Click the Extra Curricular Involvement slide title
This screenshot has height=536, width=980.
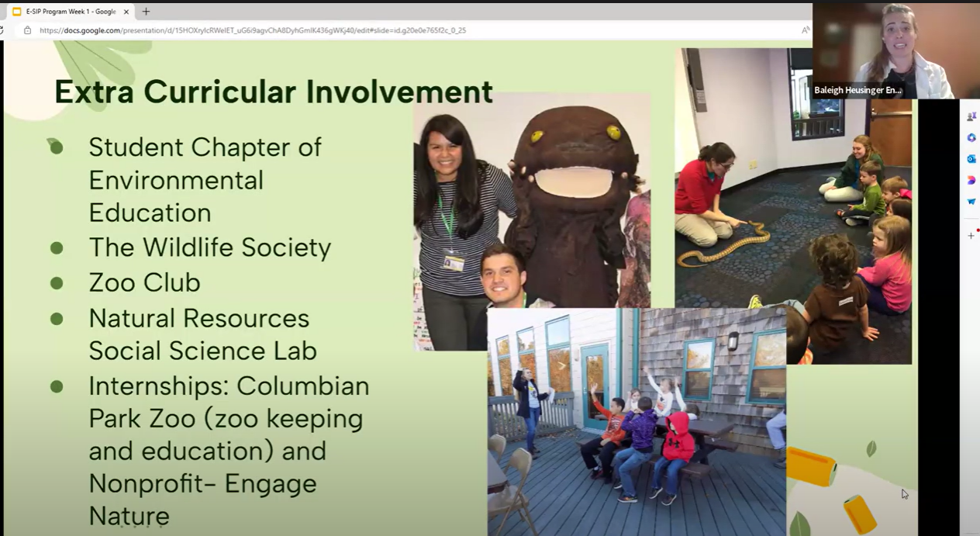coord(273,92)
